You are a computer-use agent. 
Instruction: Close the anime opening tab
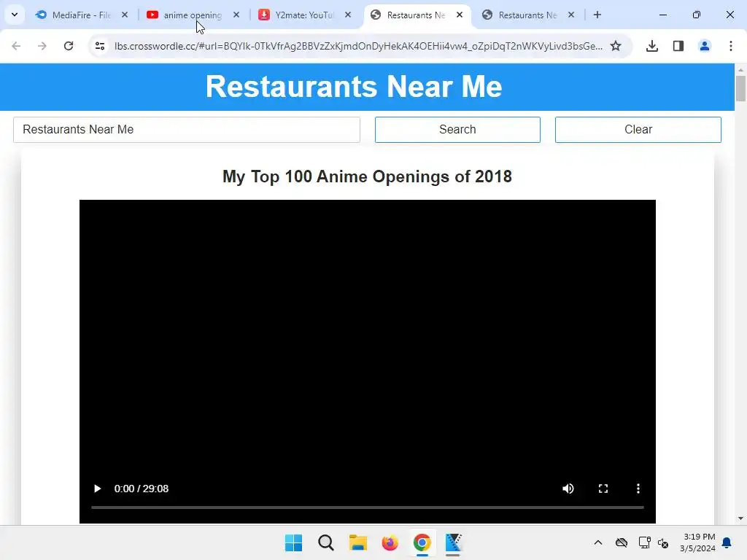tap(236, 15)
